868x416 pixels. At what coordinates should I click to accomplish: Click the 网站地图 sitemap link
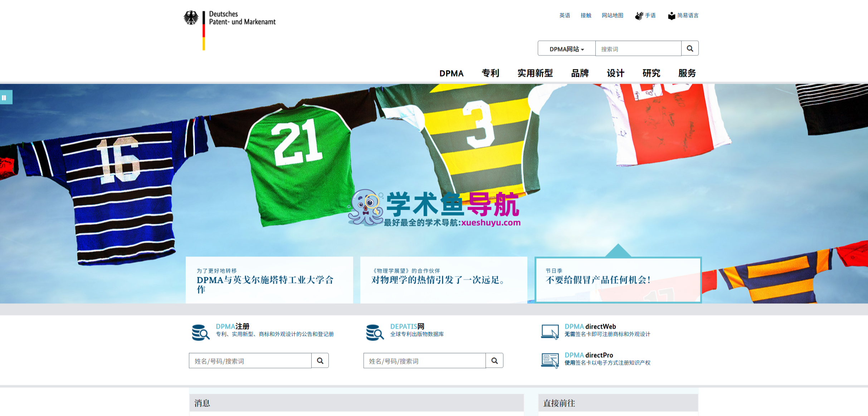coord(613,15)
